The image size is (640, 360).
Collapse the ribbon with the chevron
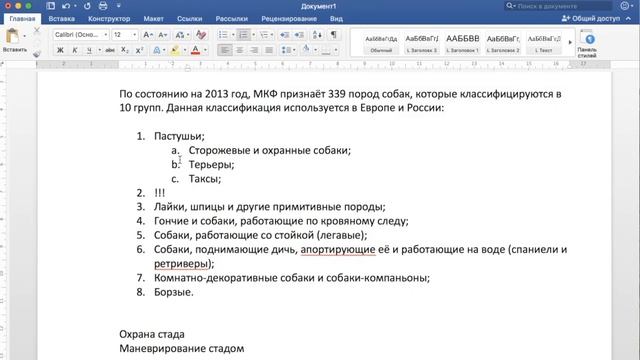click(629, 18)
